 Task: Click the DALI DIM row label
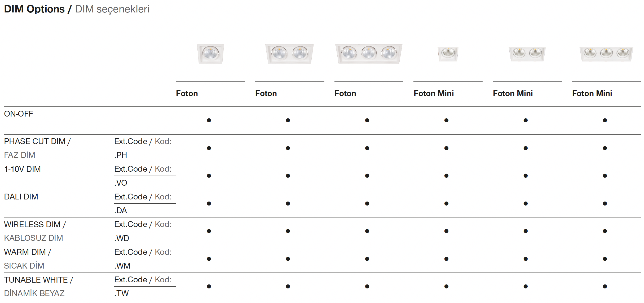tap(21, 197)
